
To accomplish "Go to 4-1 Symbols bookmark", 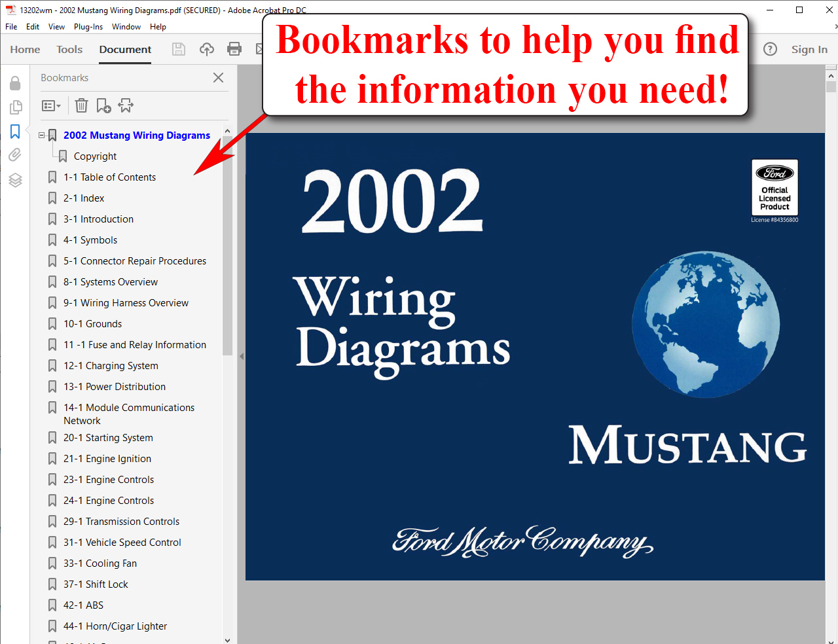I will [x=90, y=240].
